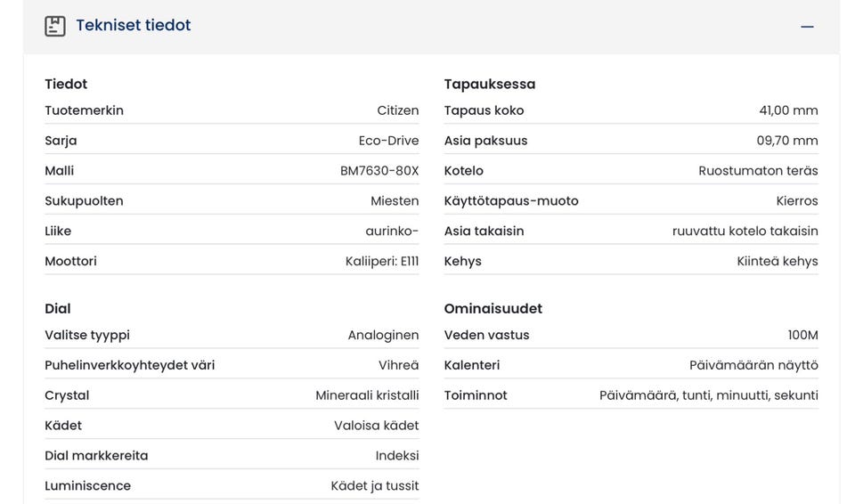Collapse the Tekniset tiedot section with minus
The height and width of the screenshot is (504, 855).
tap(807, 27)
